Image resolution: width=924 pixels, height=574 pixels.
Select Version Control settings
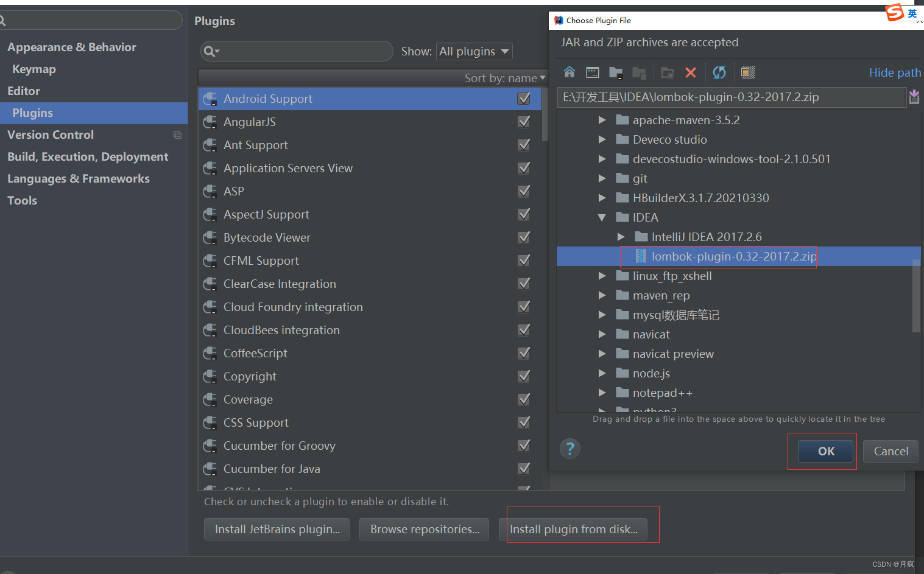click(51, 135)
